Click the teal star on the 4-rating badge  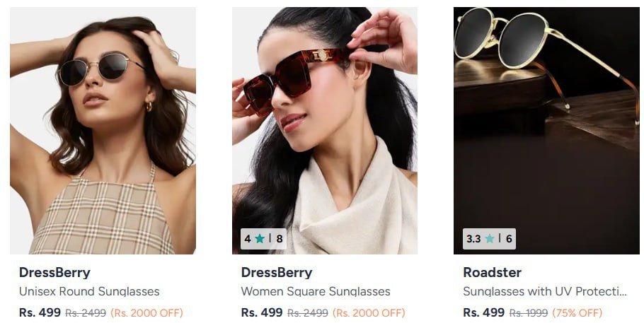(x=260, y=238)
